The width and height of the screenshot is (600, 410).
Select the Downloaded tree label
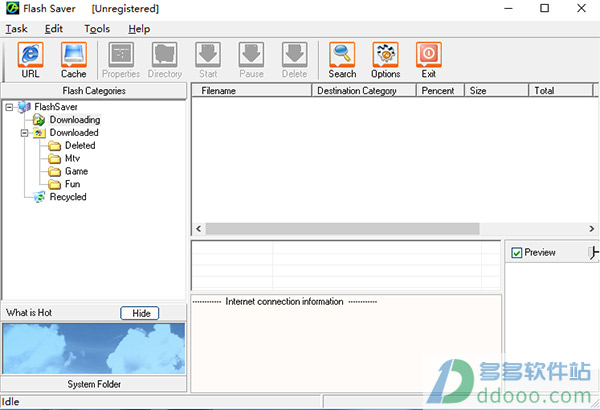coord(74,133)
